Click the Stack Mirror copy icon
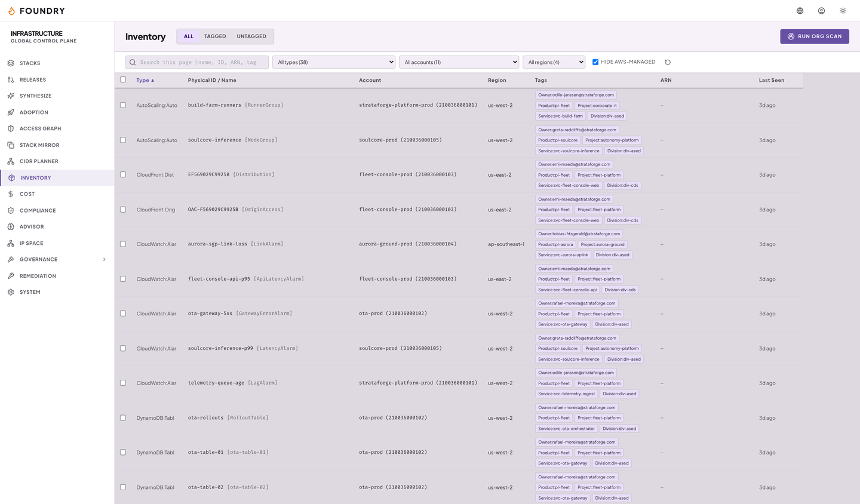 pos(11,145)
